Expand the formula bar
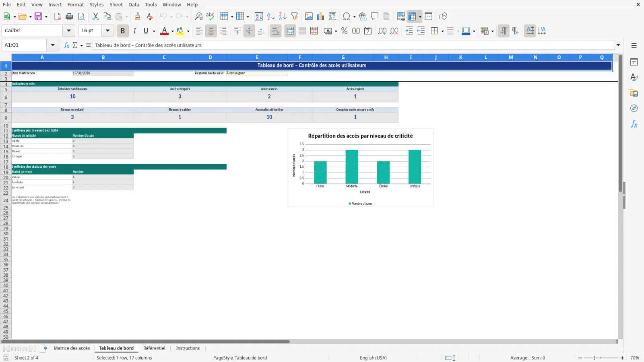 point(618,45)
